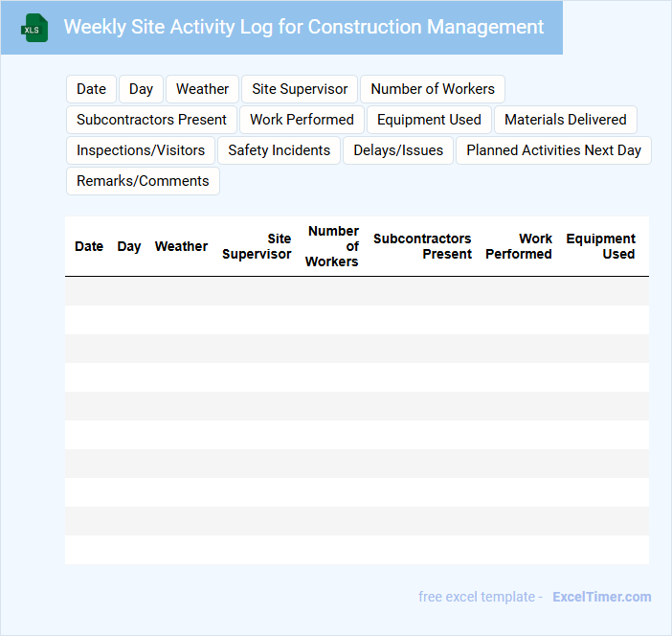Choose the Planned Activities Next Day tag
672x636 pixels.
coord(553,150)
